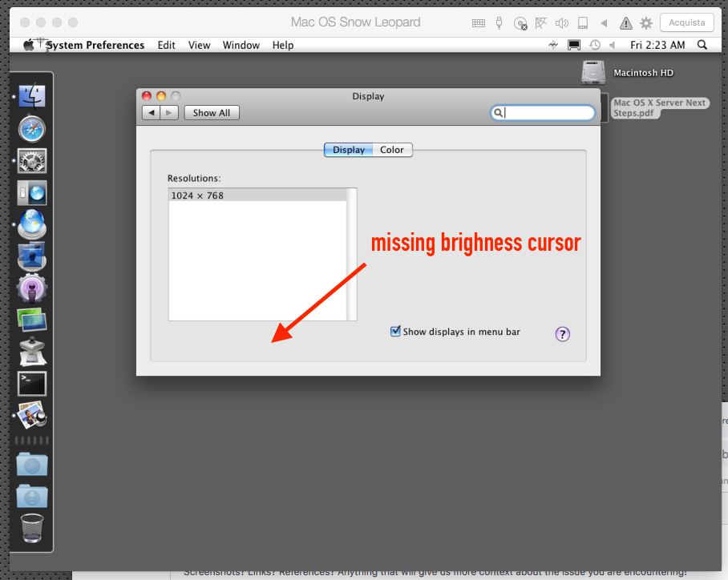This screenshot has height=580, width=728.
Task: Click the resolutions list scrollbar
Action: (351, 254)
